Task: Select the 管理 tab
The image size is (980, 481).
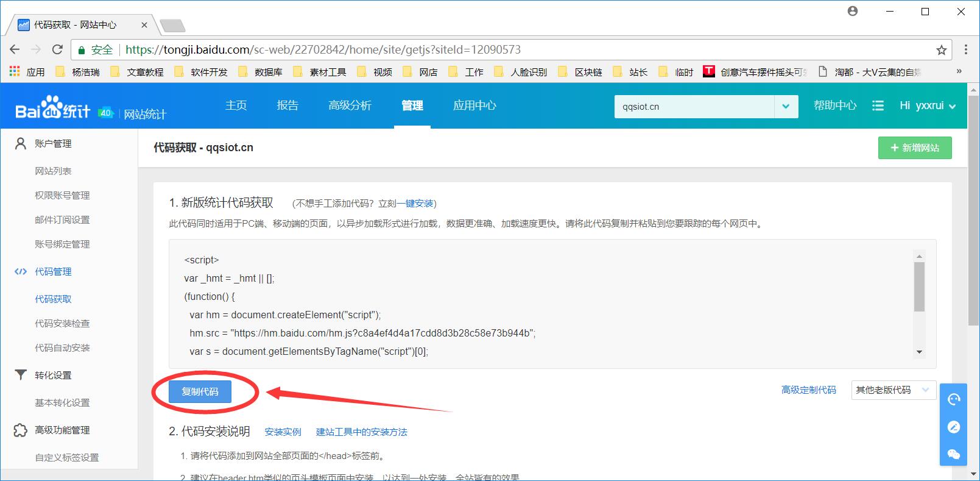Action: [412, 105]
